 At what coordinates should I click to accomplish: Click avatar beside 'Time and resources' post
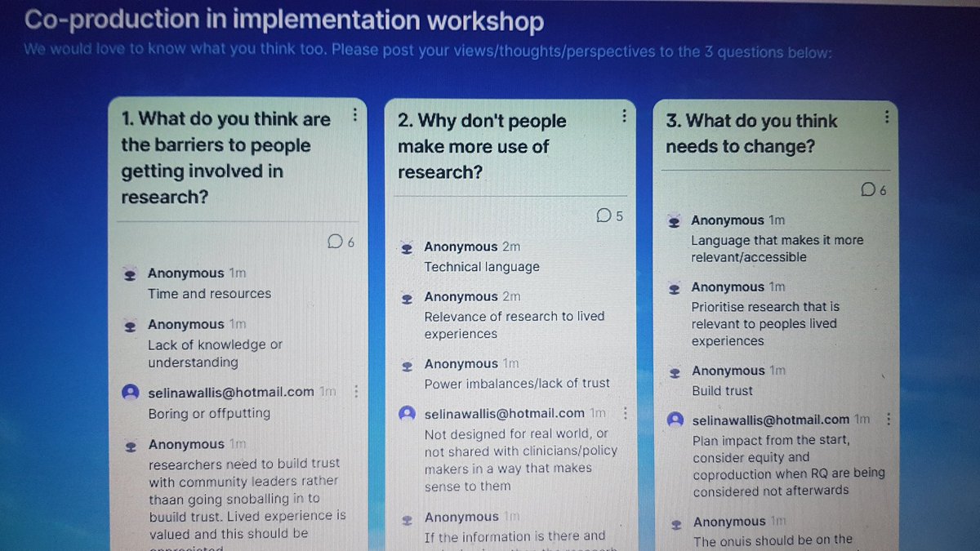[129, 274]
